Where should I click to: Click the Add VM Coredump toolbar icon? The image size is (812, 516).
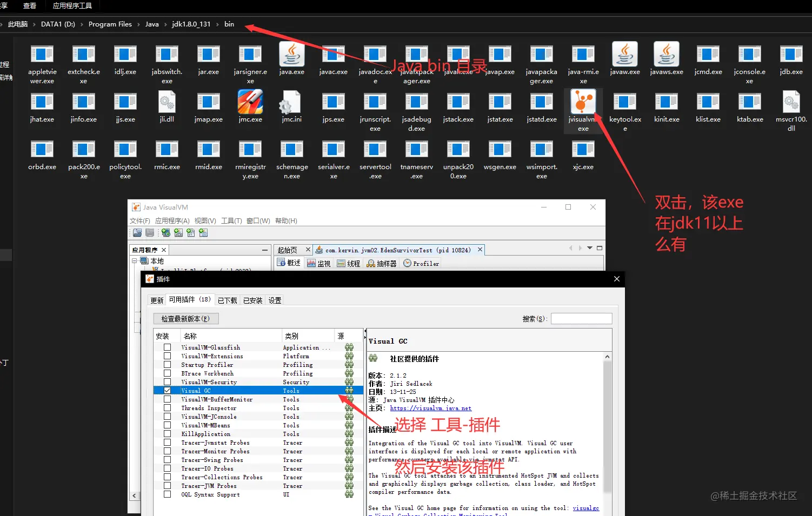191,233
